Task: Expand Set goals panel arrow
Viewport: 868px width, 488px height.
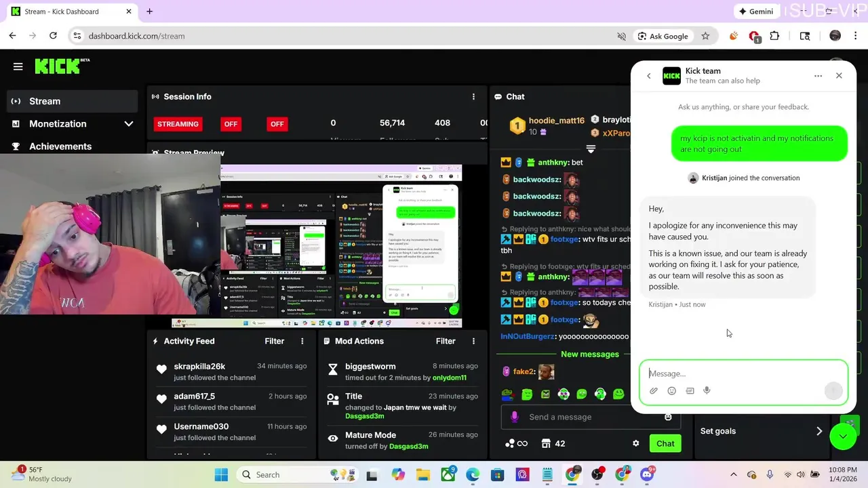Action: coord(819,431)
